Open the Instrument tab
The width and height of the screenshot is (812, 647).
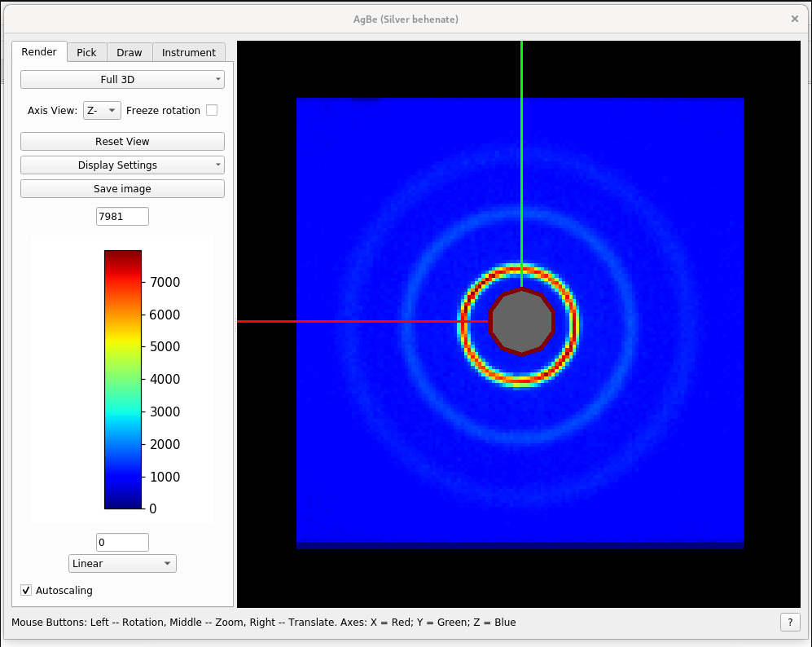click(188, 52)
